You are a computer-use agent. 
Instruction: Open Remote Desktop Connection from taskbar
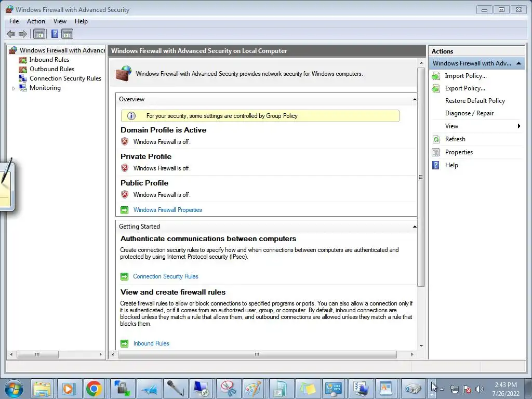coord(201,389)
